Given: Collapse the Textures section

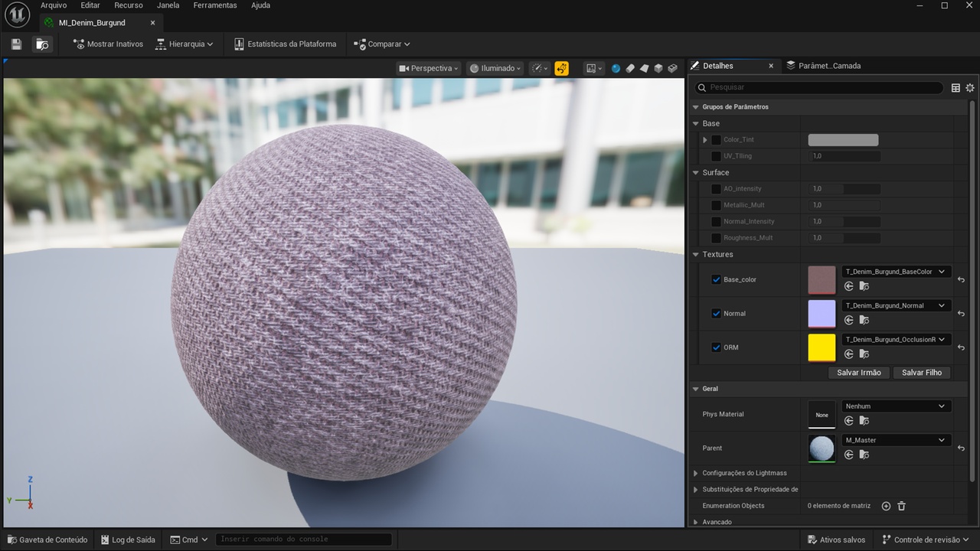Looking at the screenshot, I should tap(696, 255).
